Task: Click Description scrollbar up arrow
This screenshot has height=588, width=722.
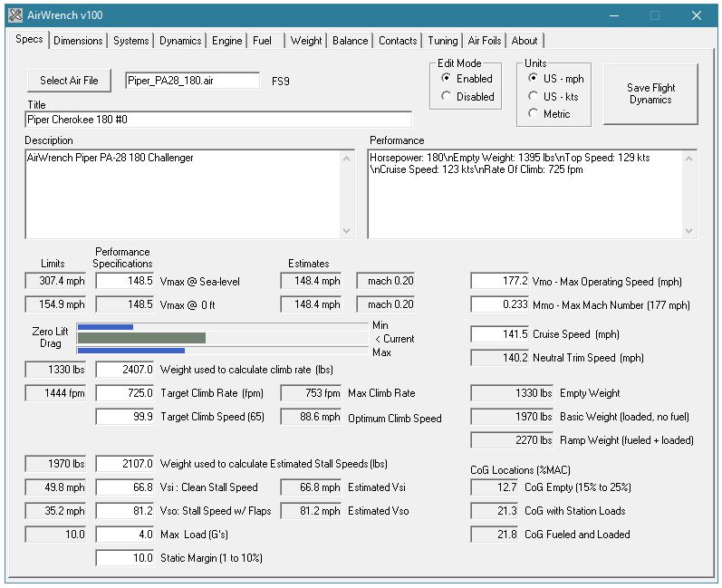Action: (x=347, y=159)
